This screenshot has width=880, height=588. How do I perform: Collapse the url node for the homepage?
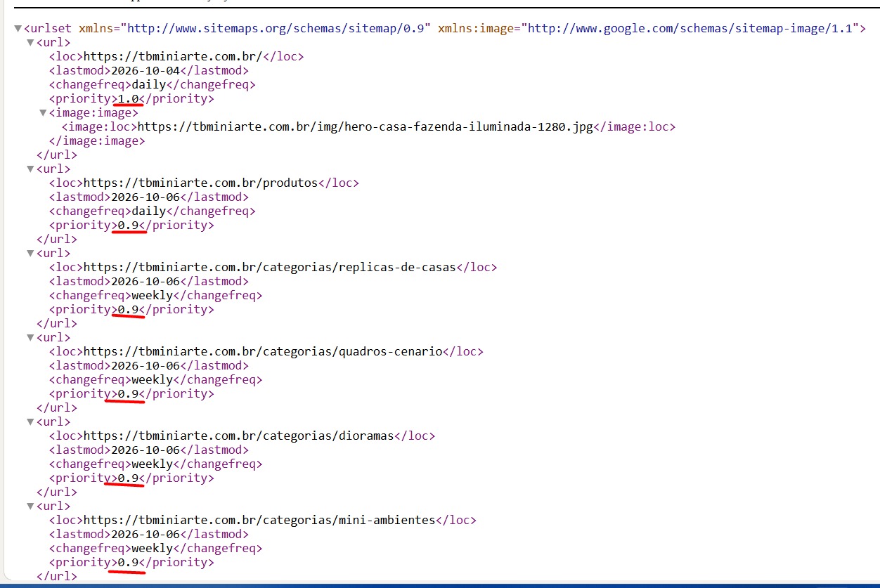pyautogui.click(x=30, y=43)
